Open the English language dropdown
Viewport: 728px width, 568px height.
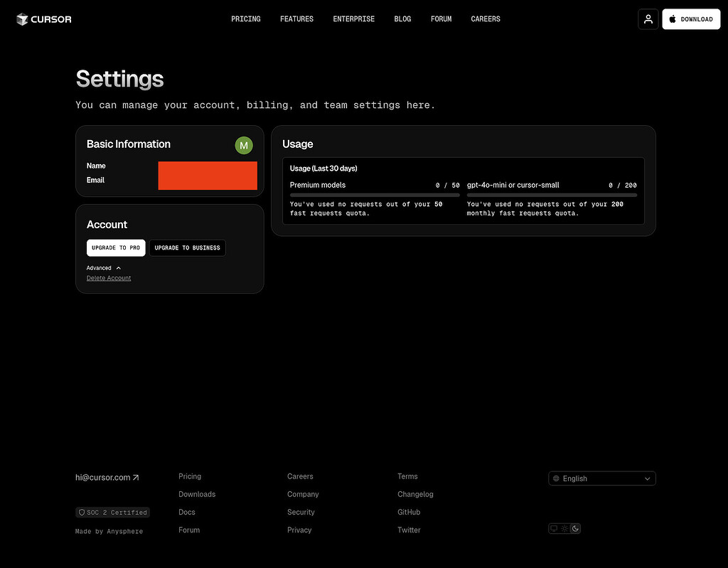[601, 478]
